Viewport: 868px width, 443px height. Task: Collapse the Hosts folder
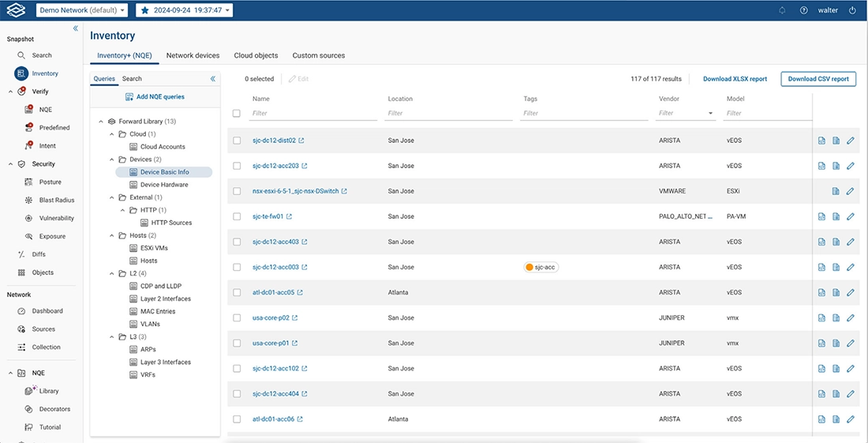(x=111, y=235)
